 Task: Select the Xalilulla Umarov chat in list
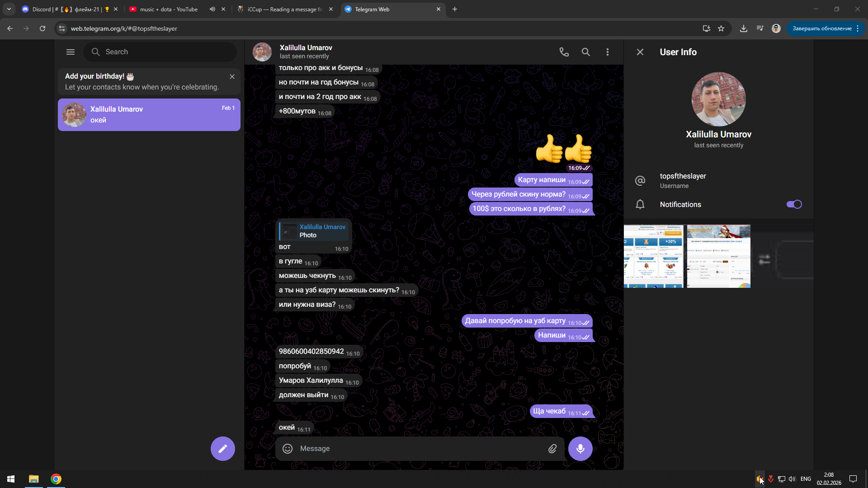pos(149,115)
